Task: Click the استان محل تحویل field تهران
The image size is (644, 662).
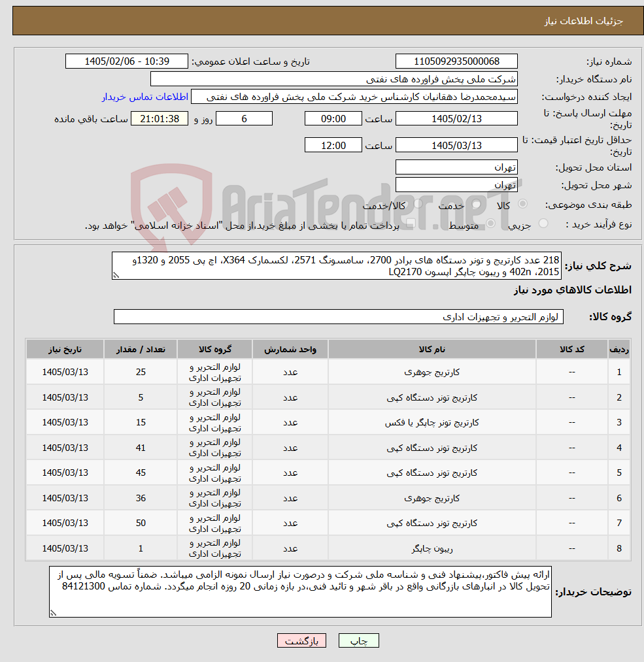Action: tap(456, 167)
